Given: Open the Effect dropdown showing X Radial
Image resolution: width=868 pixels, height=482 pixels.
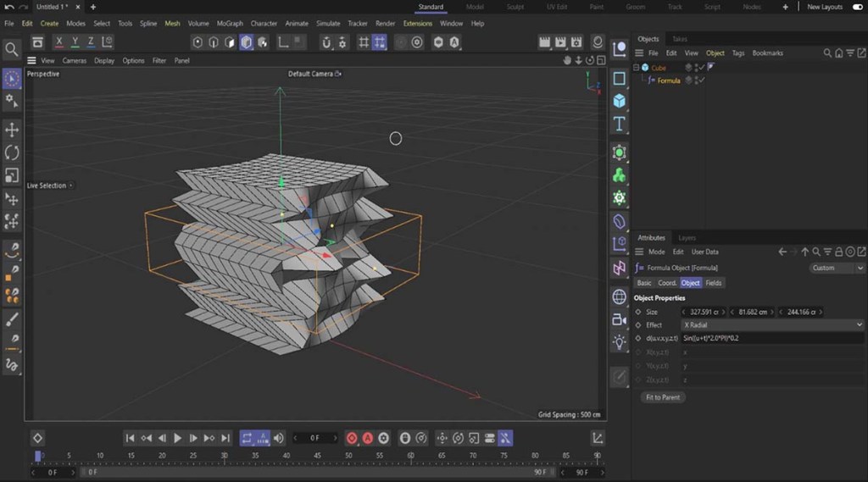Looking at the screenshot, I should click(772, 324).
